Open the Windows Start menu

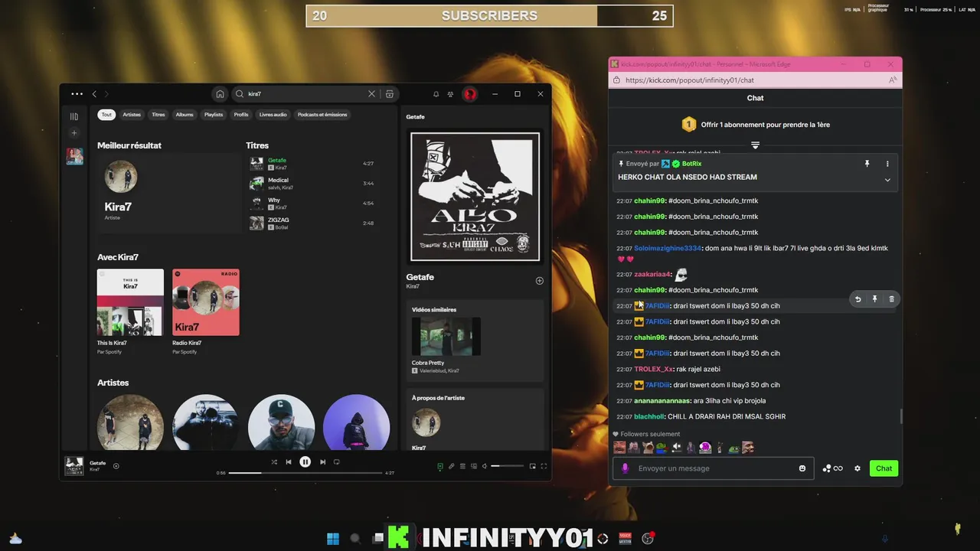[333, 539]
